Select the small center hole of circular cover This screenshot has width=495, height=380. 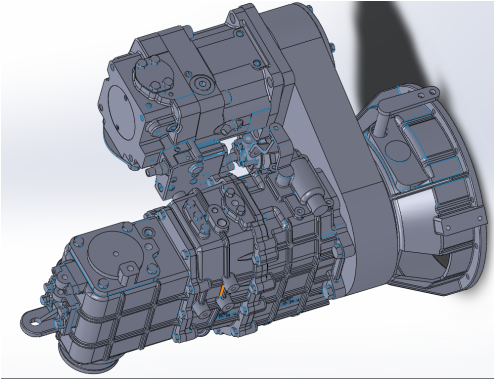click(116, 254)
